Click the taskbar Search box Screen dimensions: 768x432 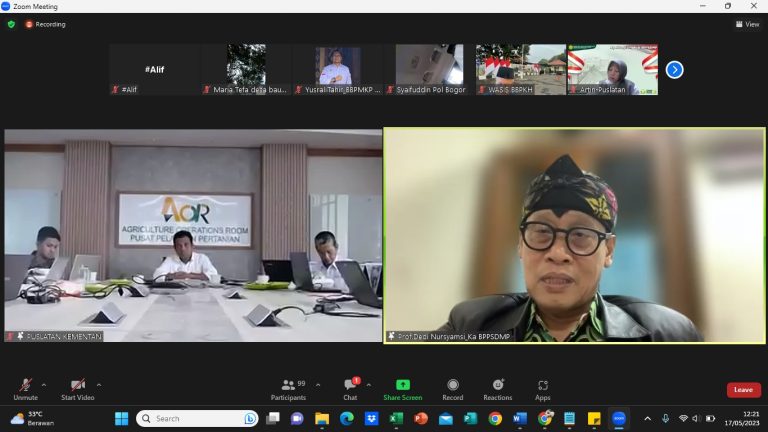pyautogui.click(x=197, y=419)
